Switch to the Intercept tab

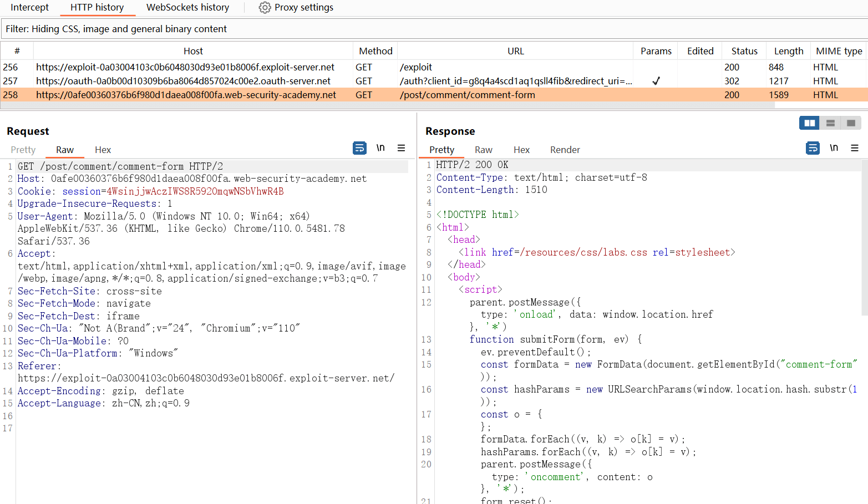coord(30,8)
